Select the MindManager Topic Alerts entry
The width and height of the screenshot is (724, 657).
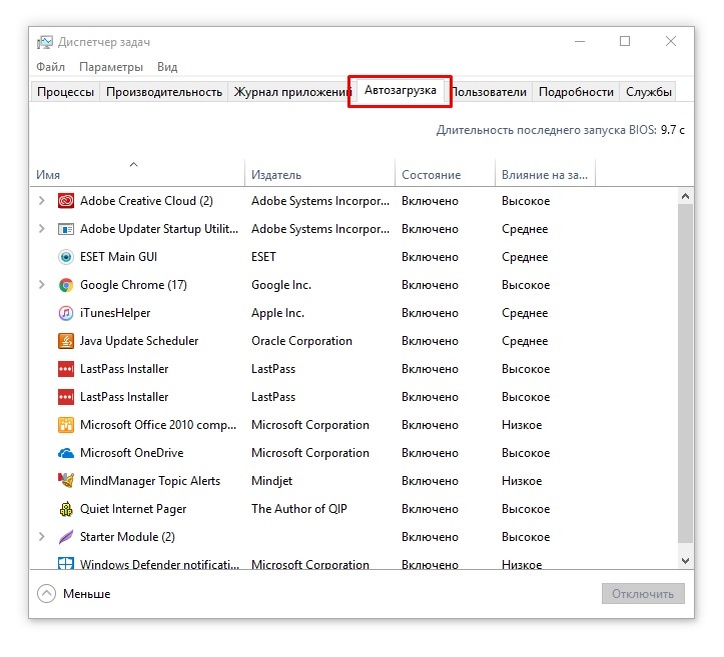click(x=150, y=481)
